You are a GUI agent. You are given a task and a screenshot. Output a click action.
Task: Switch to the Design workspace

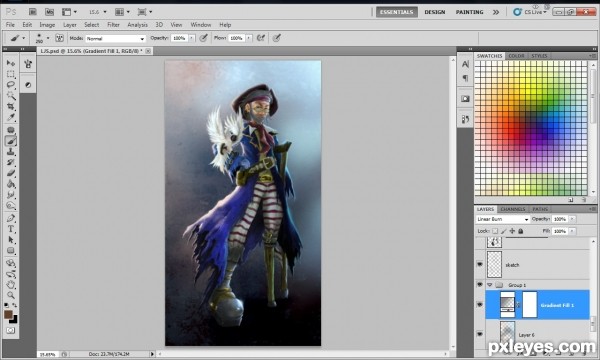coord(435,12)
